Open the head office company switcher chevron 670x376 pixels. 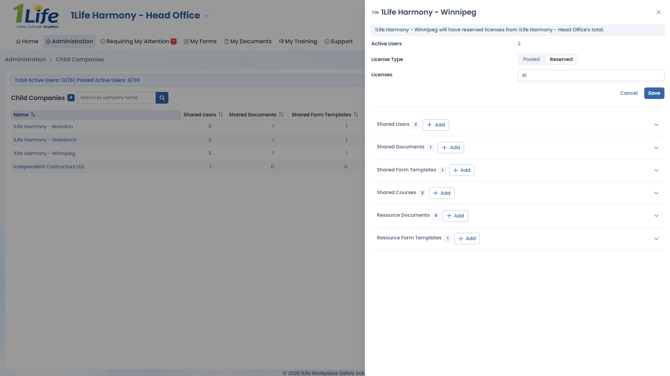(x=206, y=16)
